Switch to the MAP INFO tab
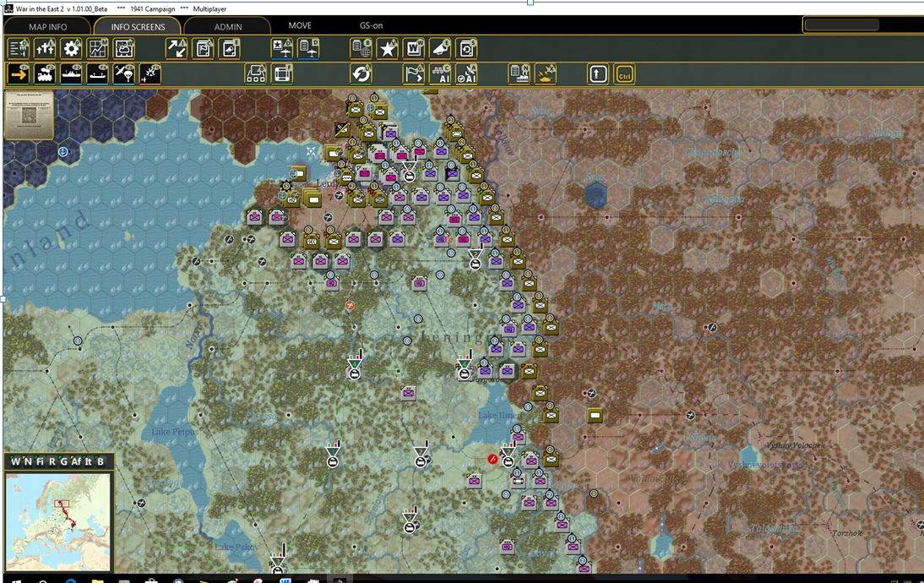The image size is (924, 583). coord(48,26)
